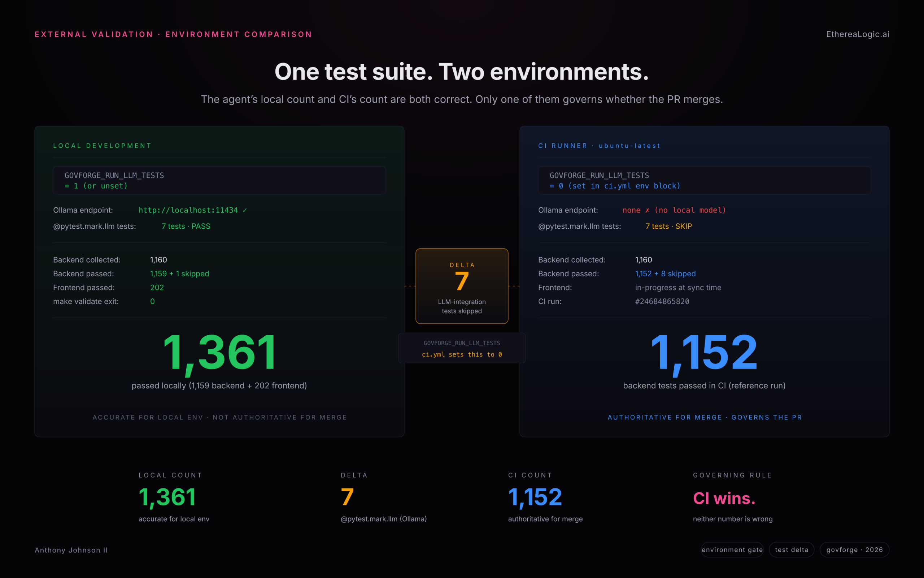Click the '1,159 + 1 skipped' value
The height and width of the screenshot is (578, 924).
[179, 274]
